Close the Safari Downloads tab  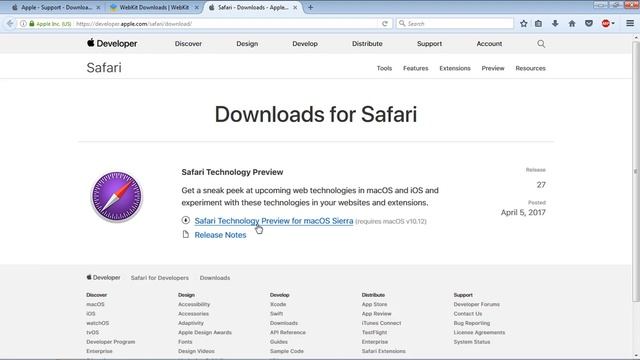pyautogui.click(x=295, y=7)
